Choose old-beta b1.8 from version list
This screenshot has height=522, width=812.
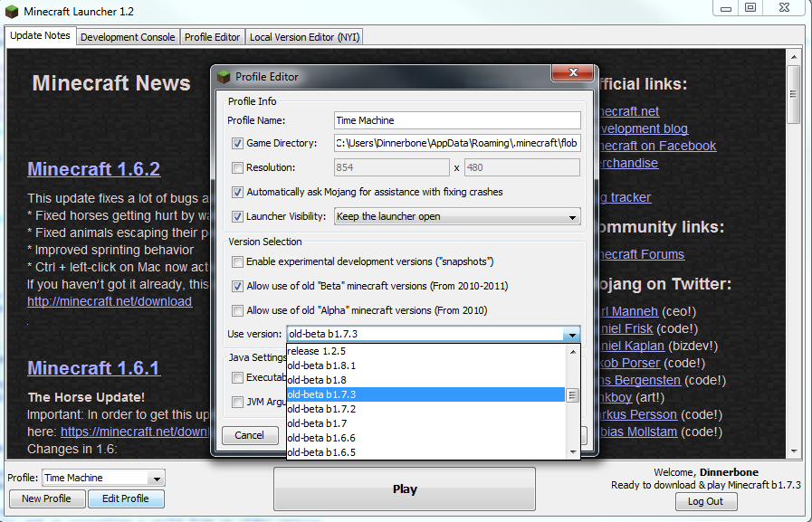425,380
